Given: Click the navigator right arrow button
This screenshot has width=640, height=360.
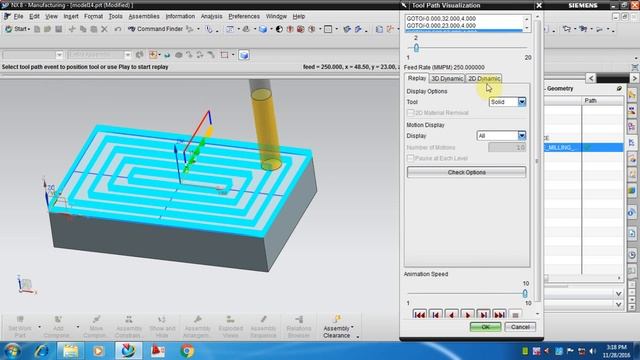Looking at the screenshot, I should point(634,78).
